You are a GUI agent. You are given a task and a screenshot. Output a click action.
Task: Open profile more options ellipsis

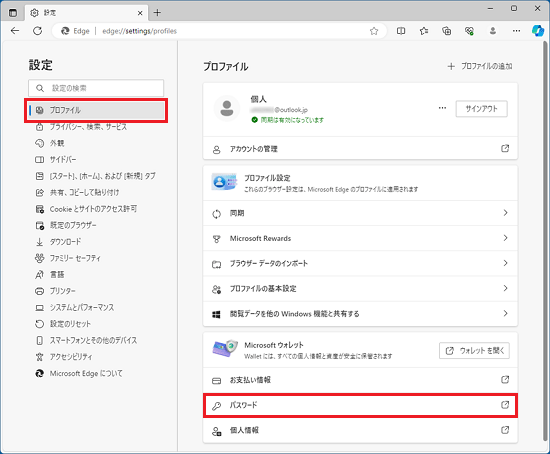[442, 108]
